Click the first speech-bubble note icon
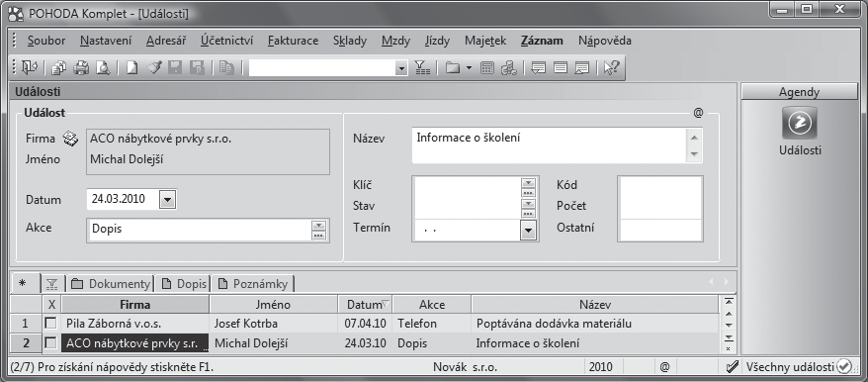This screenshot has width=868, height=382. point(538,67)
